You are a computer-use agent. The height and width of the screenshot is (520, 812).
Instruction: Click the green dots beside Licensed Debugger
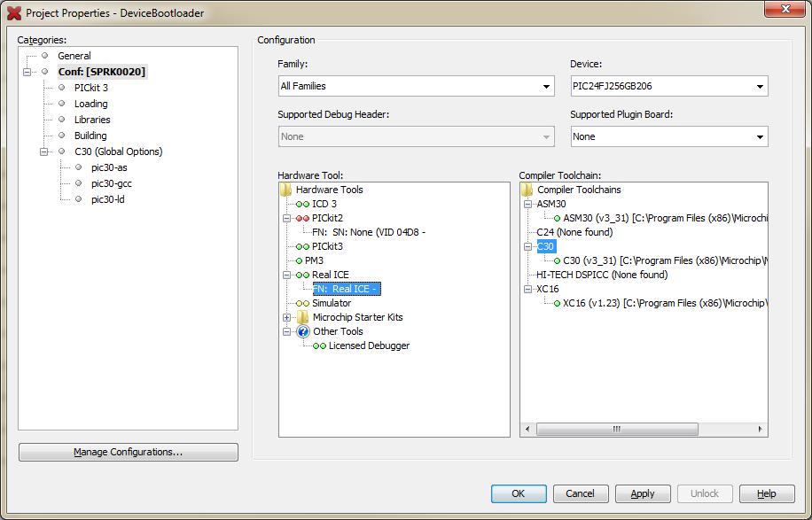pos(318,345)
